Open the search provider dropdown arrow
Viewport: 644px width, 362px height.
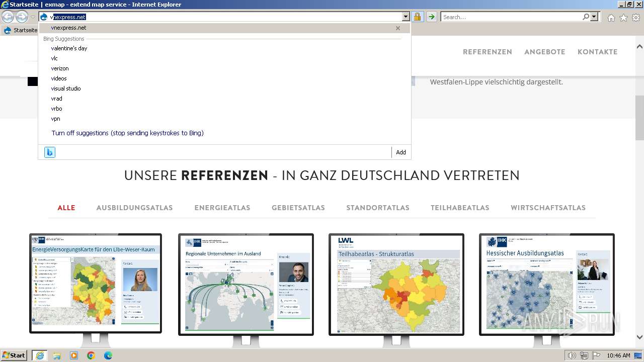tap(594, 17)
